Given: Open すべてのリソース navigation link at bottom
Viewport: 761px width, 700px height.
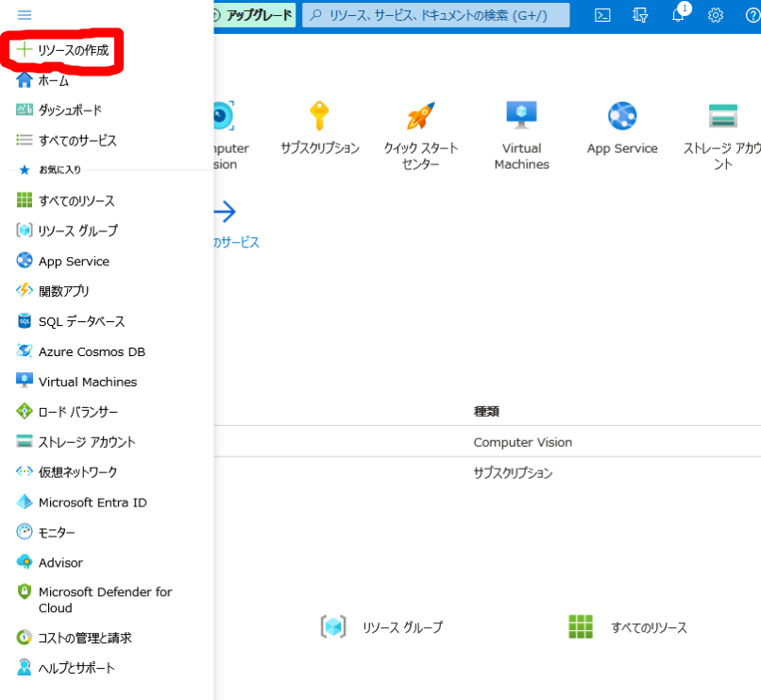Looking at the screenshot, I should coord(628,626).
